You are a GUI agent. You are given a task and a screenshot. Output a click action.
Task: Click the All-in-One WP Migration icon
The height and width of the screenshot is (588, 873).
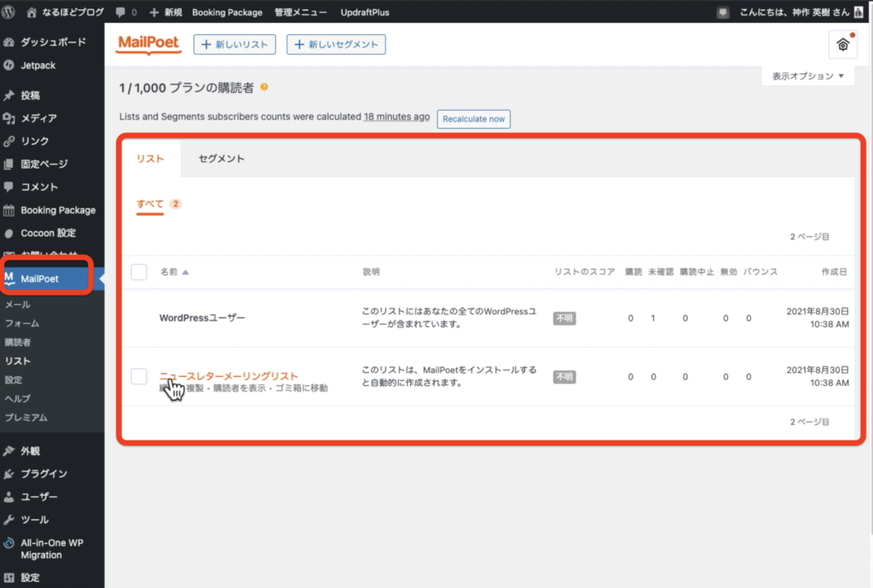point(9,543)
